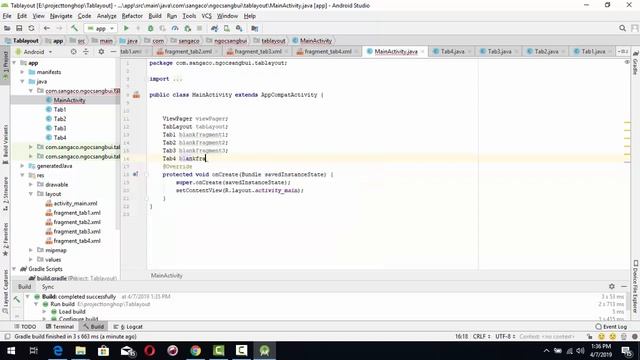Expand the manifests folder
The image size is (640, 360).
click(x=22, y=72)
